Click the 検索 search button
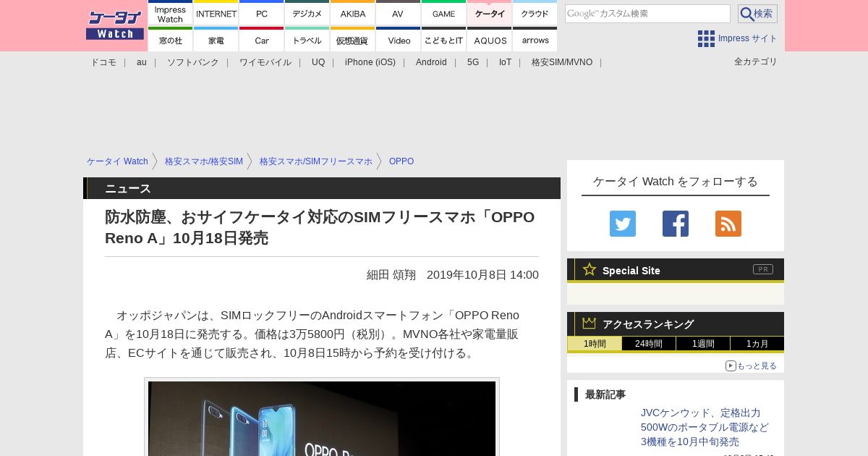Viewport: 868px width, 456px height. [757, 14]
